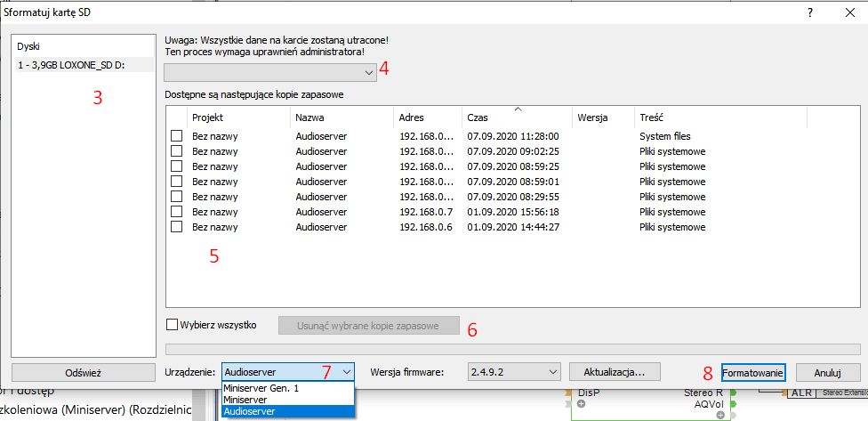
Task: Sort backups by Projekt column header
Action: pos(237,117)
